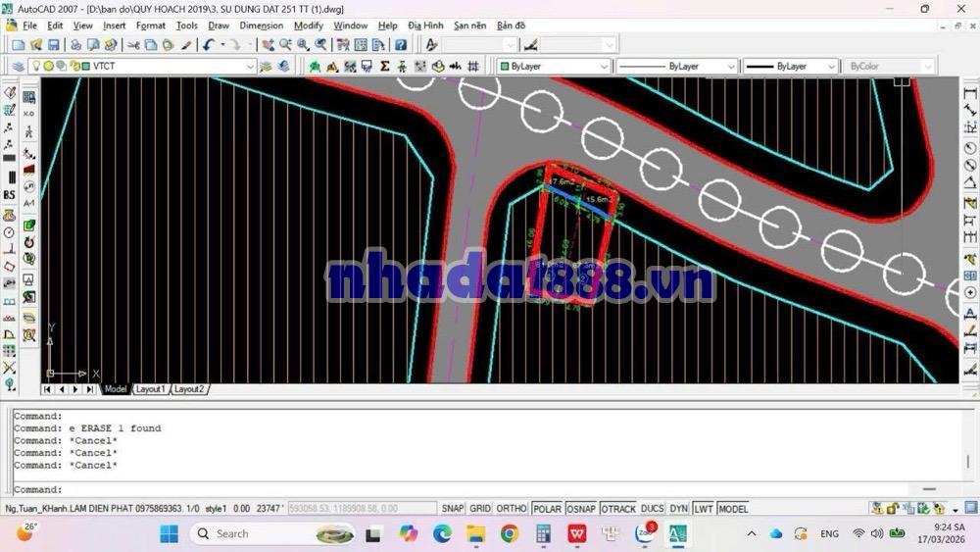Click the Help question mark icon
Screen dimensions: 980x552
401,45
